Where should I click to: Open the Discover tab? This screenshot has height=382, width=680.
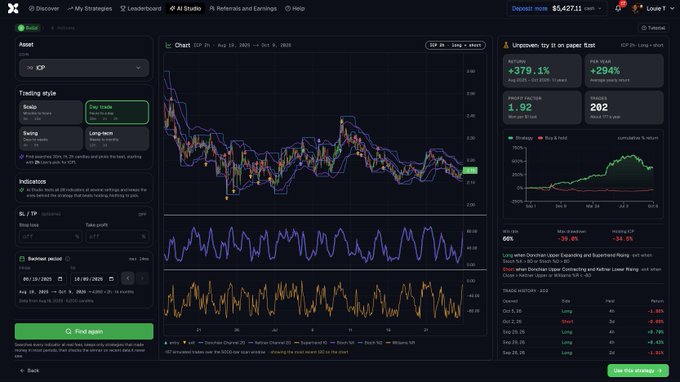pyautogui.click(x=44, y=9)
